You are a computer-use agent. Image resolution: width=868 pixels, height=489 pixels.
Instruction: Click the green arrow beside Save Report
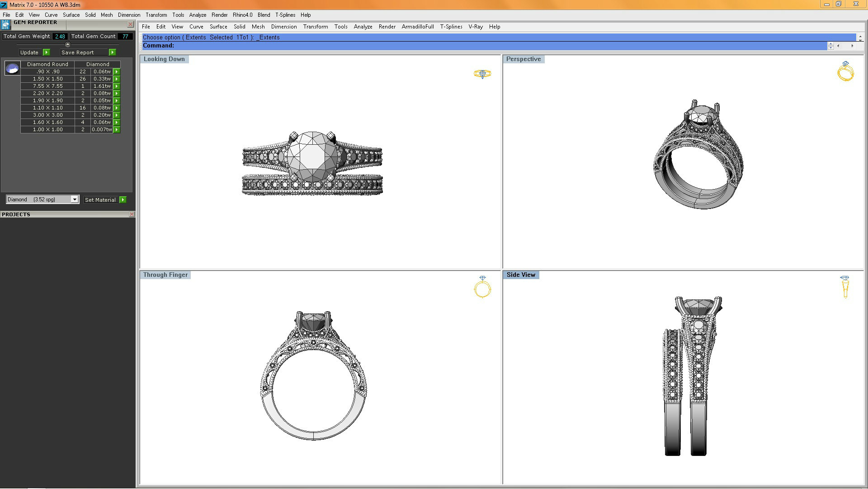pyautogui.click(x=113, y=52)
